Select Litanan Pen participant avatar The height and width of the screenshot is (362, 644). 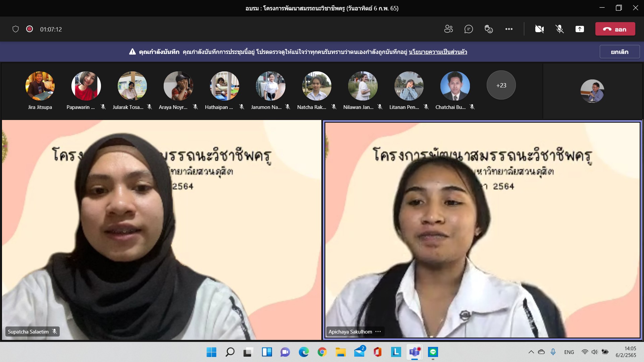click(x=409, y=86)
